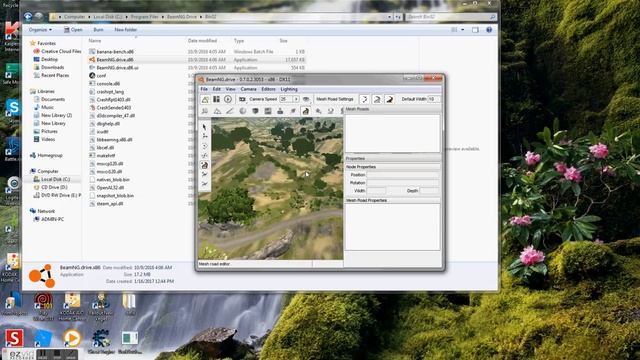Screen dimensions: 640x360
Task: Click New folder in Explorer toolbar
Action: [125, 30]
